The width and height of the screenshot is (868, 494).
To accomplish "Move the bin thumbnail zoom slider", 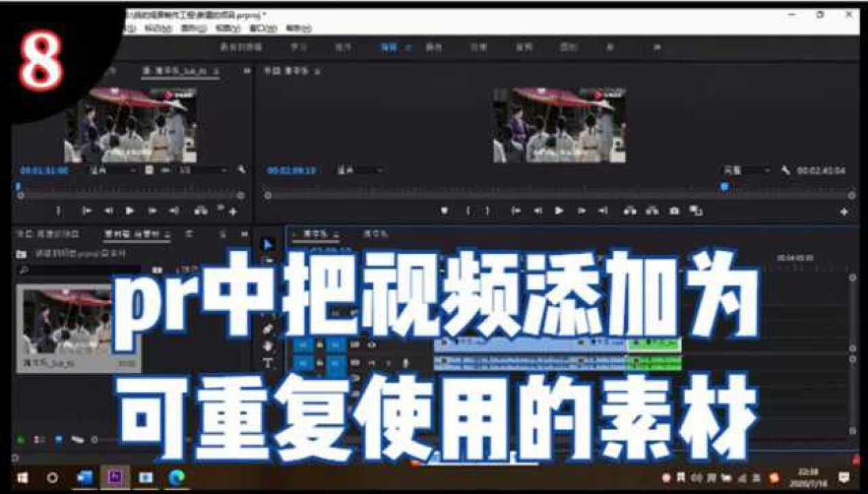I will [x=95, y=439].
